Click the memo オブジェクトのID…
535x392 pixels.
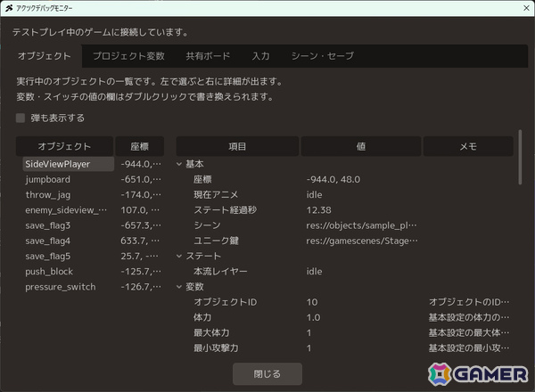click(469, 302)
